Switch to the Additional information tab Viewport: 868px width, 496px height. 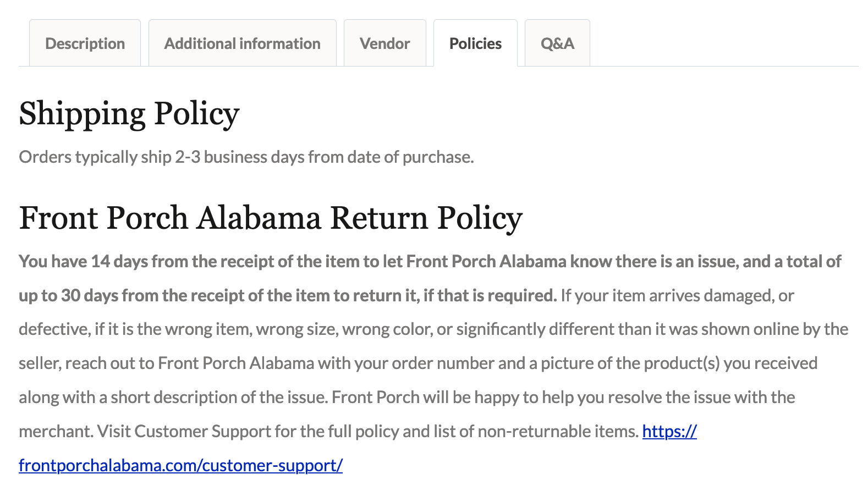[242, 43]
